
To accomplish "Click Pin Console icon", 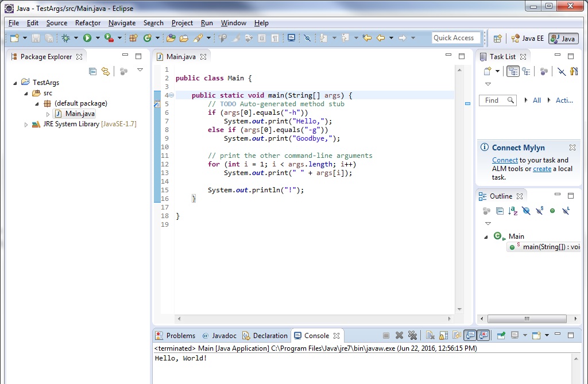I will click(x=501, y=336).
